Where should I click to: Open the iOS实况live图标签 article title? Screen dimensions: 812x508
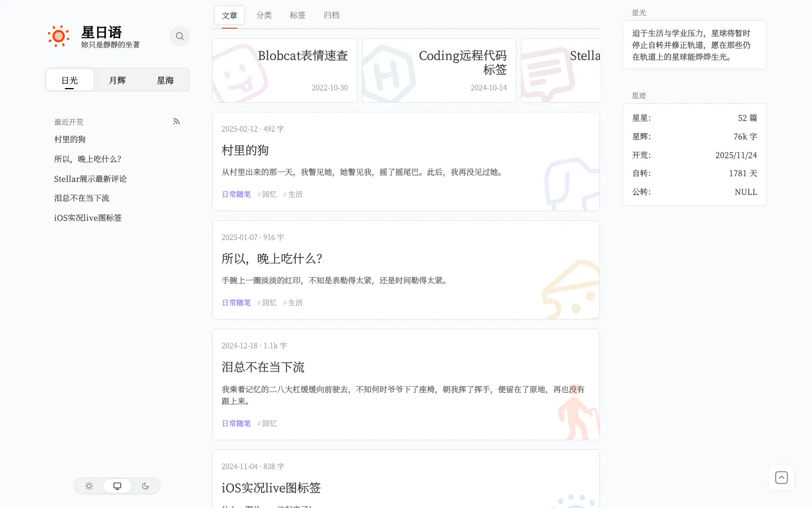[x=271, y=488]
